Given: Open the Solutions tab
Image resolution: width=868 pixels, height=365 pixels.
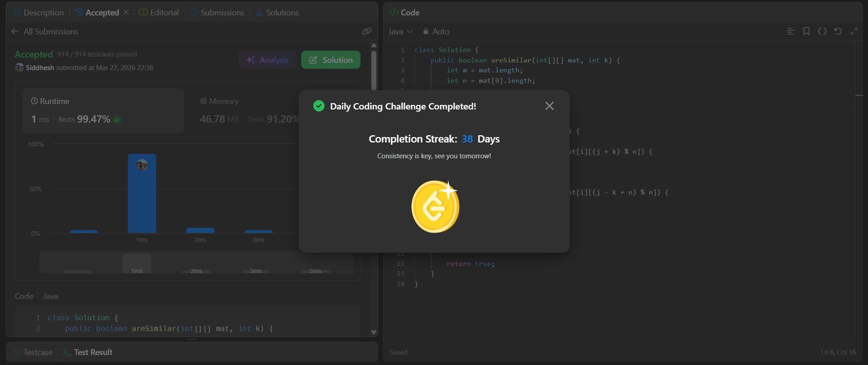Looking at the screenshot, I should pos(277,12).
